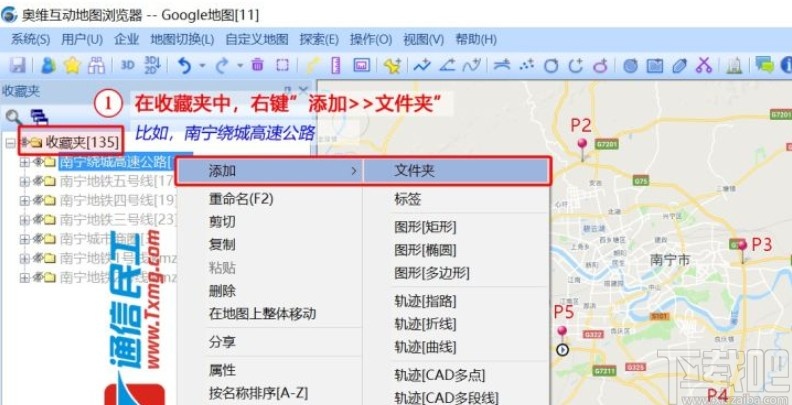Click the Redo arrow icon
The width and height of the screenshot is (792, 405).
click(x=223, y=65)
